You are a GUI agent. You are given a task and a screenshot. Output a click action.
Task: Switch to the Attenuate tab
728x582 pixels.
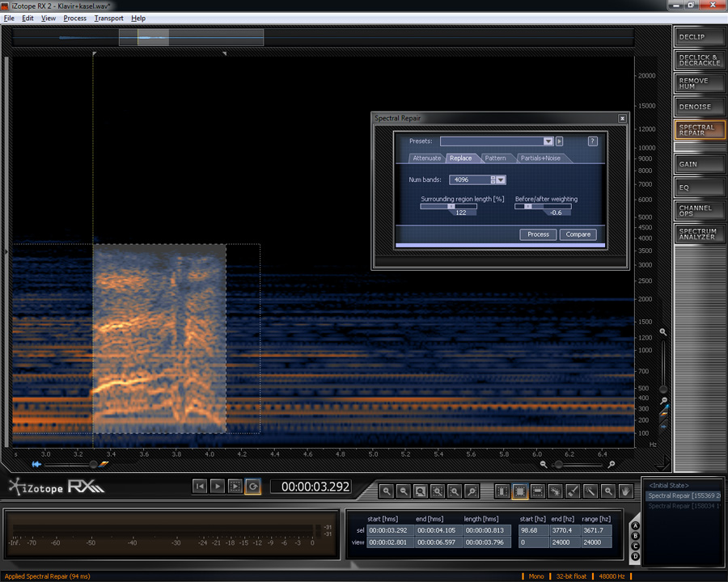click(x=427, y=158)
